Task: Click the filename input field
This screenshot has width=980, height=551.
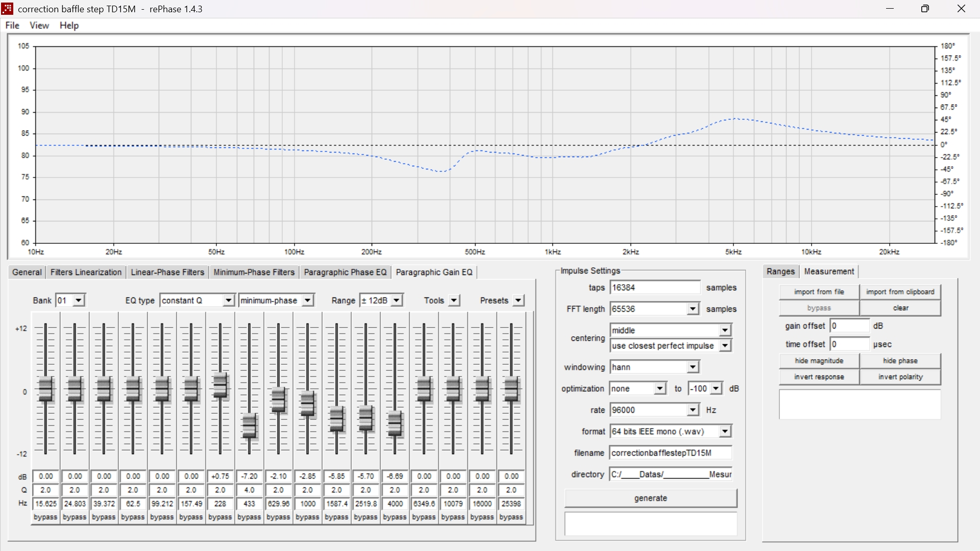Action: [x=671, y=453]
